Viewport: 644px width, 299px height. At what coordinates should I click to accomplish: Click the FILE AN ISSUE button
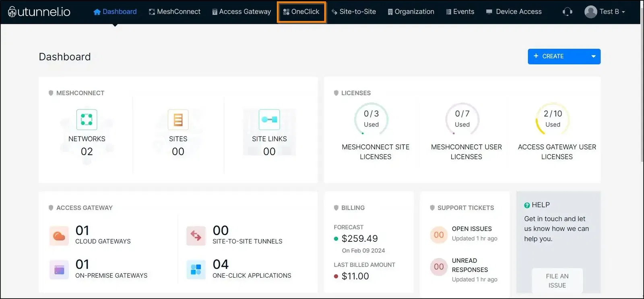[557, 280]
